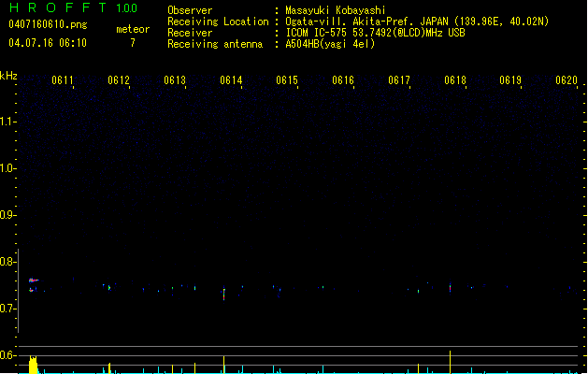The width and height of the screenshot is (588, 374).
Task: Click the 0.7 kHz axis label
Action: 8,309
